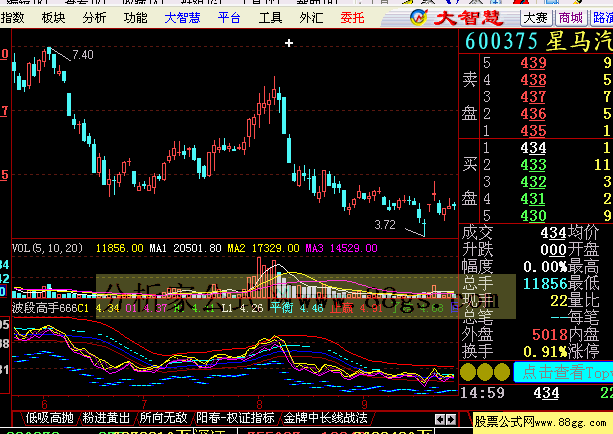Open the 板块 menu
This screenshot has width=613, height=434.
(54, 18)
